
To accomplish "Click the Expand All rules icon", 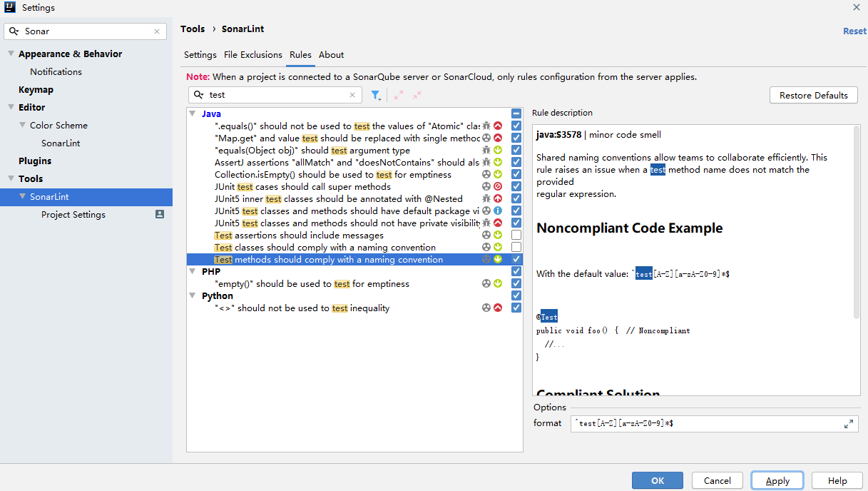I will (x=399, y=95).
